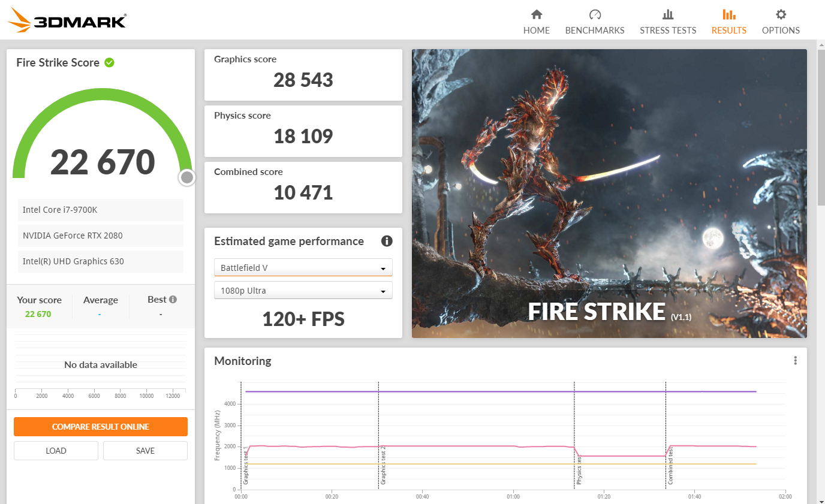Click Compare Result Online button

(x=101, y=427)
